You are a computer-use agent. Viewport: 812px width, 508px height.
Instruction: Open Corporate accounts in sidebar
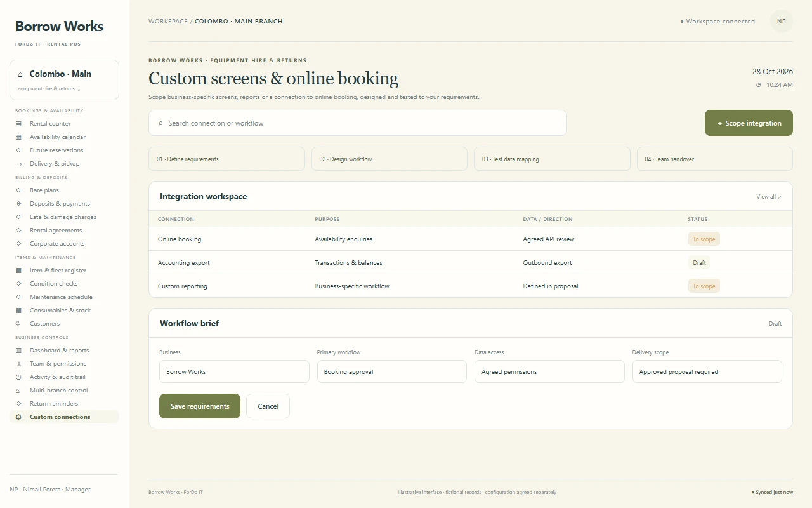point(64,244)
